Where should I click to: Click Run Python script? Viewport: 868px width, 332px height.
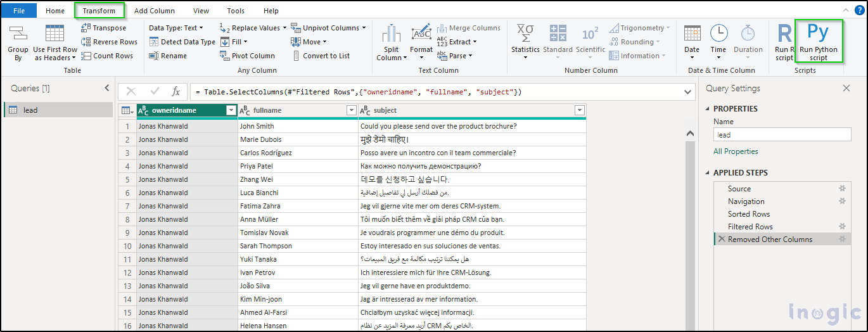coord(819,42)
